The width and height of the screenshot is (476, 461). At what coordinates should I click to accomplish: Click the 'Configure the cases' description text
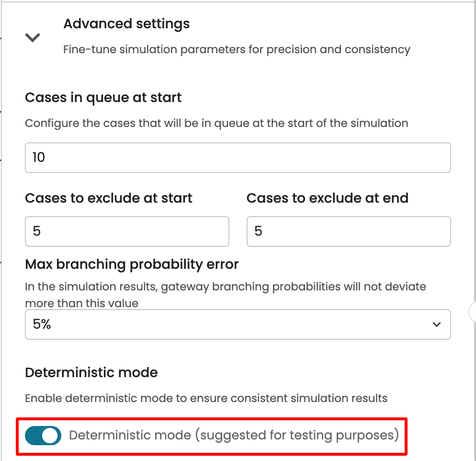tap(216, 123)
